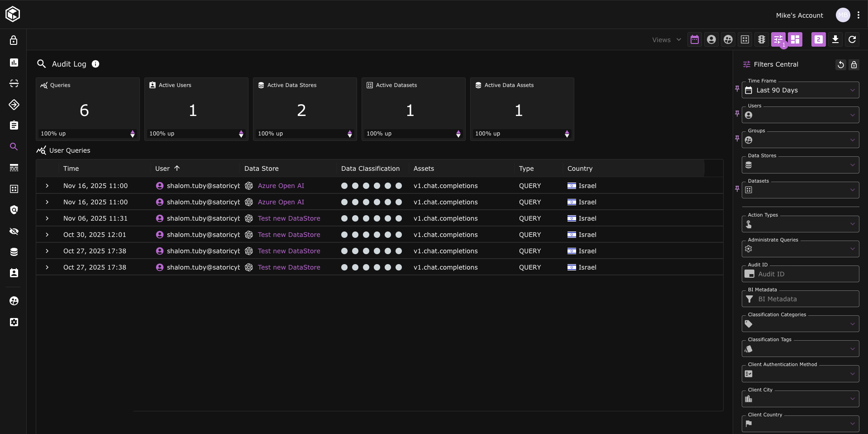
Task: Toggle the lock in Filters Central
Action: coord(854,65)
